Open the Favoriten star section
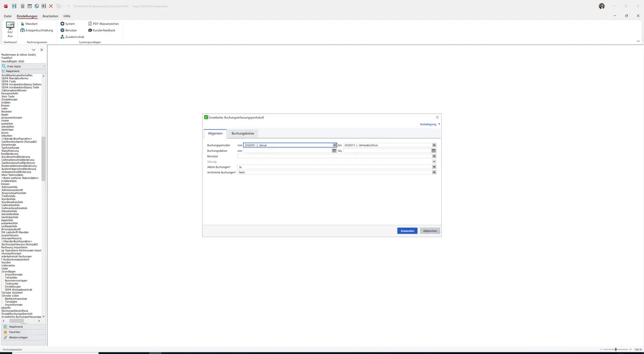Viewport: 644px width, 354px height. pyautogui.click(x=24, y=332)
